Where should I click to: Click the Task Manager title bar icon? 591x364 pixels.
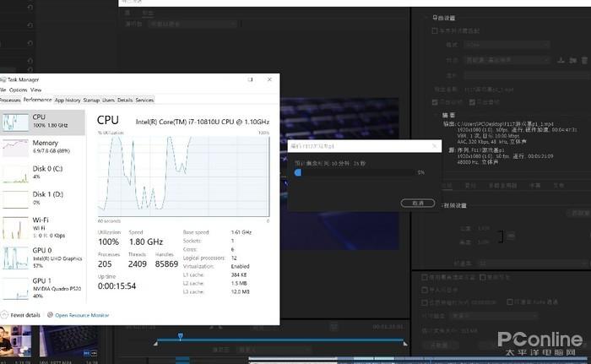(x=3, y=79)
